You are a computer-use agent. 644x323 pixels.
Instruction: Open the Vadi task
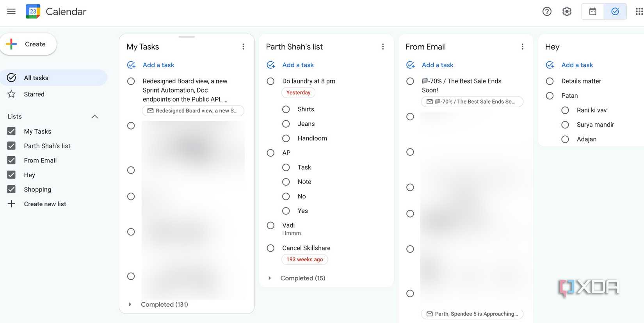click(x=288, y=225)
